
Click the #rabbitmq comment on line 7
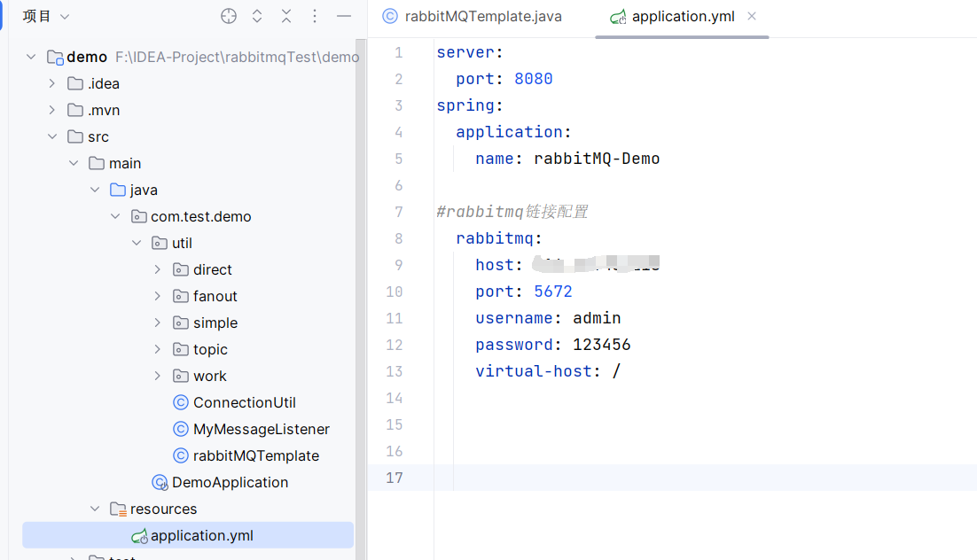pyautogui.click(x=512, y=212)
